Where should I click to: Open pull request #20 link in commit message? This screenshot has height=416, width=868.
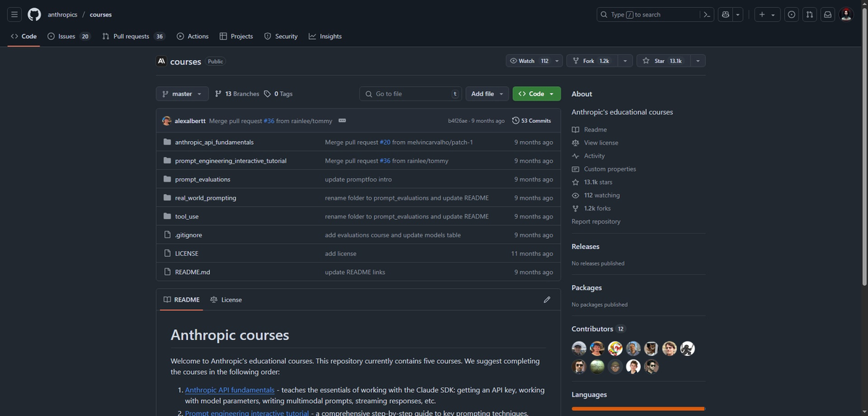tap(385, 142)
